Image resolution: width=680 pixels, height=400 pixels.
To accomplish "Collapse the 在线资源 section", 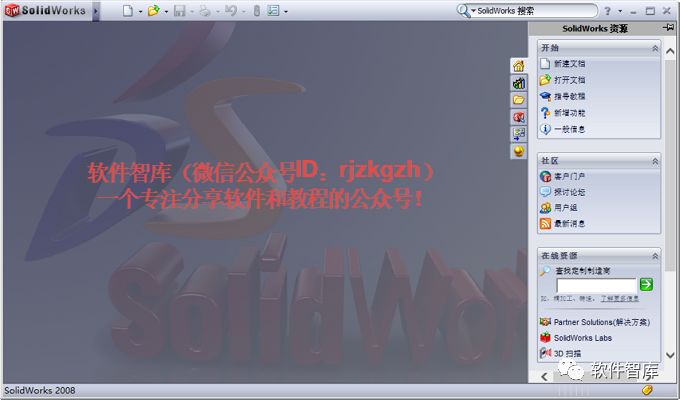I will (655, 256).
